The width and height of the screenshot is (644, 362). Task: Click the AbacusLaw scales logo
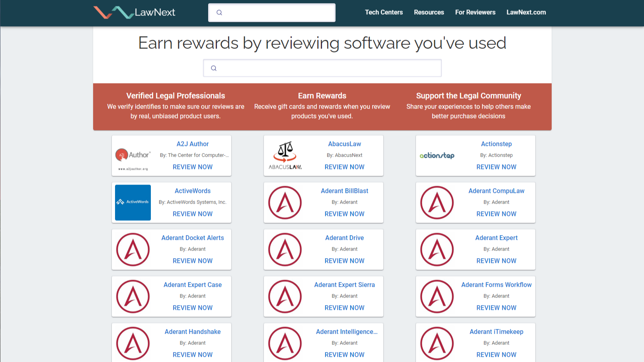click(285, 156)
